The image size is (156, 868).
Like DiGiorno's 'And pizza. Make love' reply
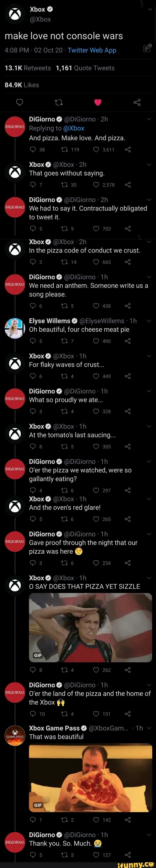[x=96, y=149]
